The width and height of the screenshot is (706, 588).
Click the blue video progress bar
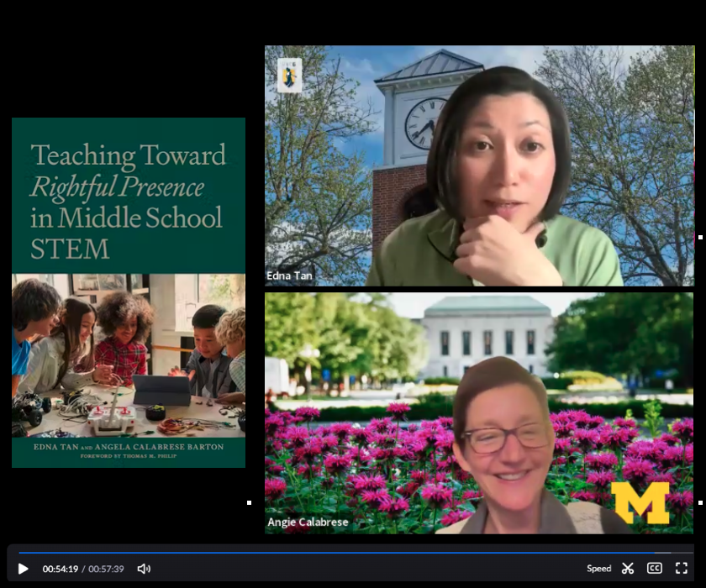tap(335, 553)
